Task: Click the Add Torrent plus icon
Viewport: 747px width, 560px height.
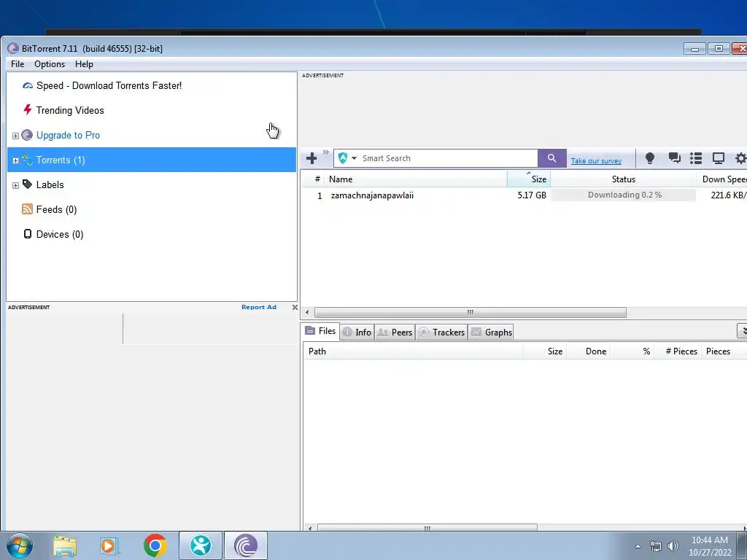Action: click(x=311, y=158)
